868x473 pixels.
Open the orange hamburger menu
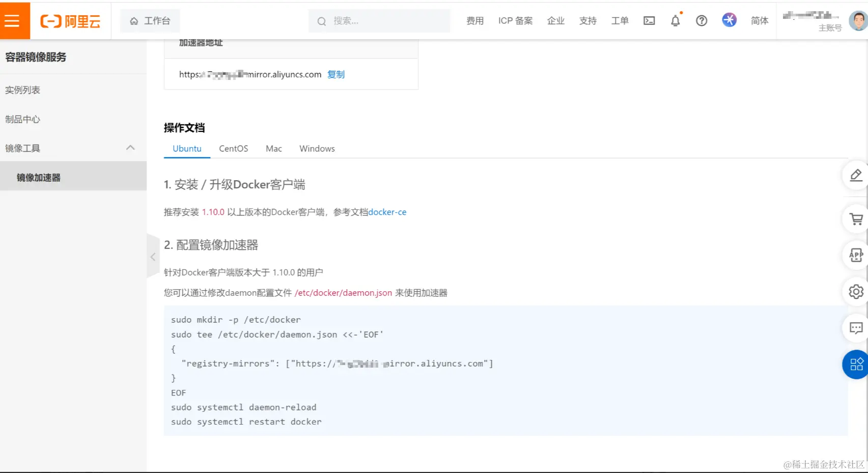(x=15, y=21)
